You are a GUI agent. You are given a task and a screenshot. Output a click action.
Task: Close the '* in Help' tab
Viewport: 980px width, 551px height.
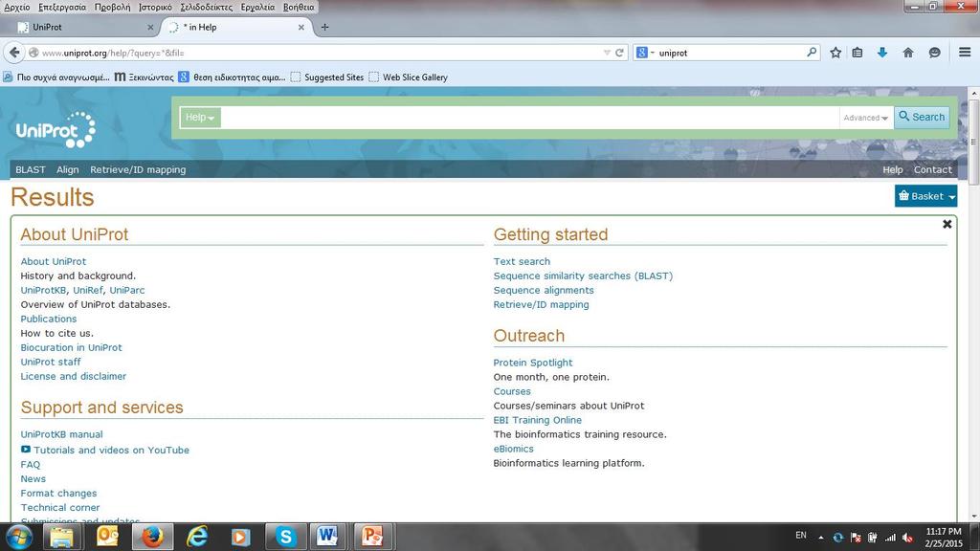301,28
